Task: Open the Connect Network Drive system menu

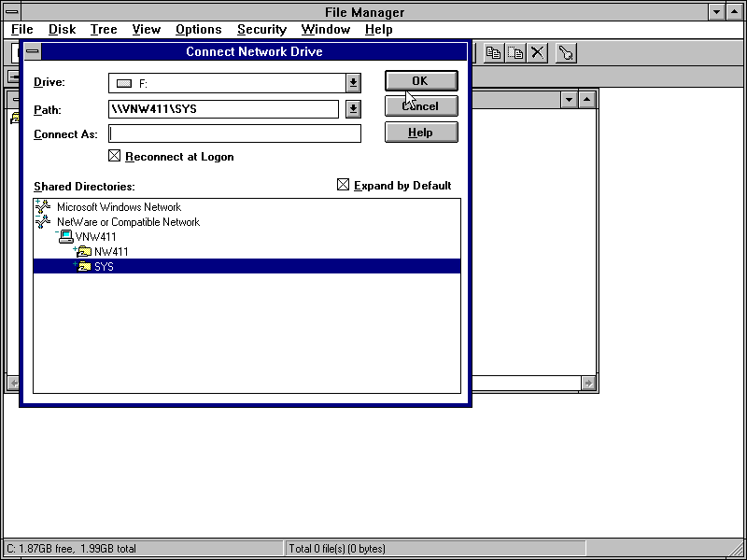Action: click(33, 51)
